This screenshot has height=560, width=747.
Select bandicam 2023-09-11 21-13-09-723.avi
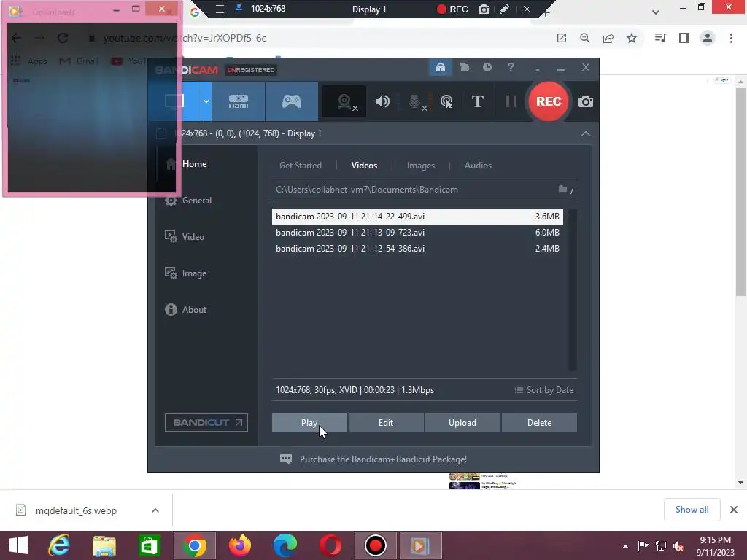[417, 233]
